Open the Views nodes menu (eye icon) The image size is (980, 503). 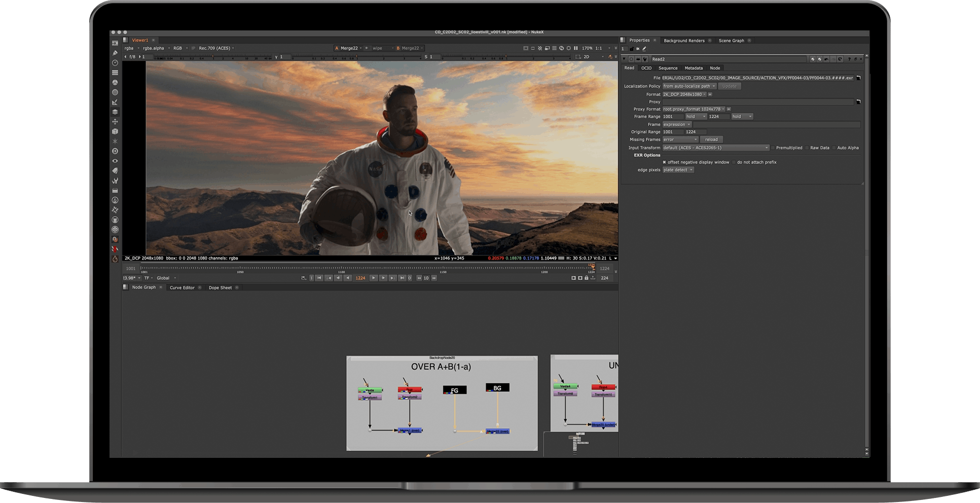coord(115,161)
